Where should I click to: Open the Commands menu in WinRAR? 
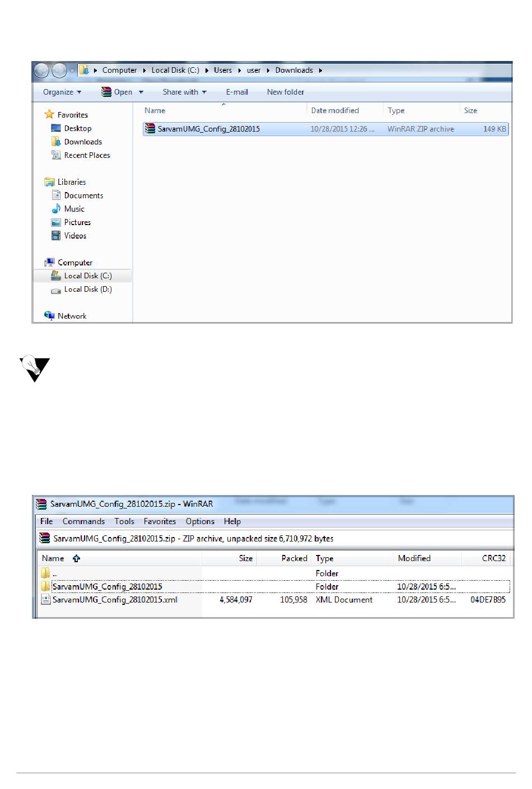click(83, 521)
